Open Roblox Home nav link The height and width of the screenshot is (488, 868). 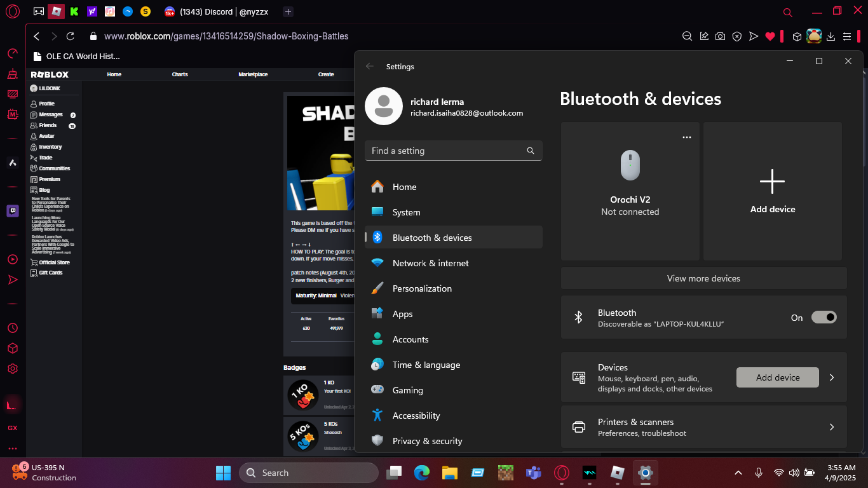114,74
